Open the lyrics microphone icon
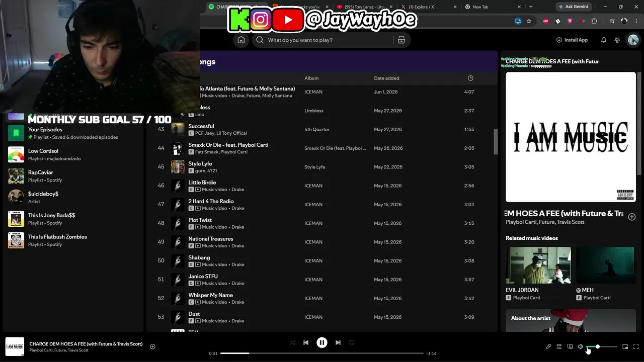Image resolution: width=644 pixels, height=362 pixels. pyautogui.click(x=548, y=346)
